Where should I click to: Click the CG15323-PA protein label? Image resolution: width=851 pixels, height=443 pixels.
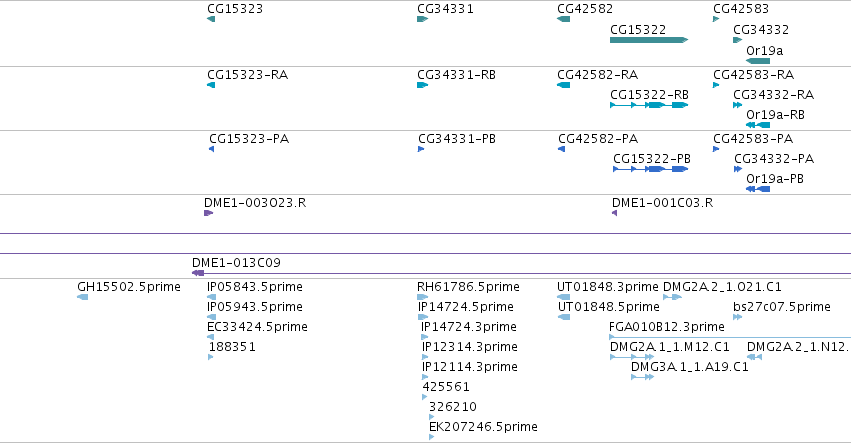(x=249, y=139)
